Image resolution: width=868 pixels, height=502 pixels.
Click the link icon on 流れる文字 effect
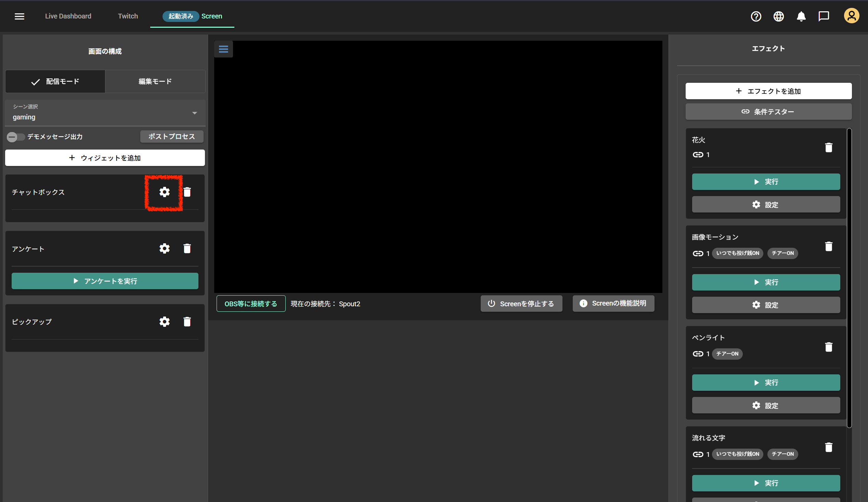pos(698,454)
